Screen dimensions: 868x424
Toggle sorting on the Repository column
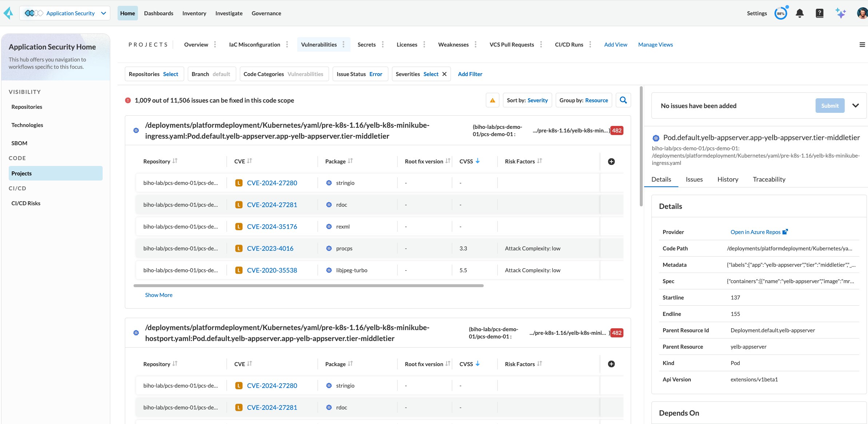tap(175, 161)
